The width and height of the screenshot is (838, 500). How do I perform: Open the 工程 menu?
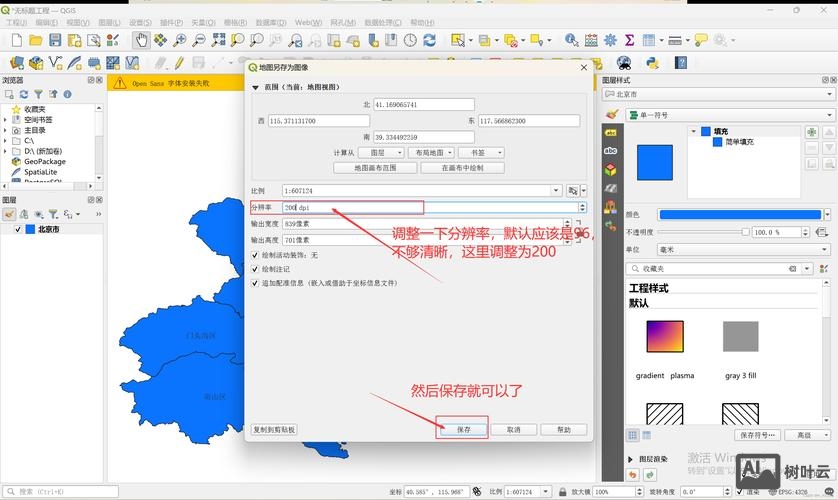[x=17, y=22]
